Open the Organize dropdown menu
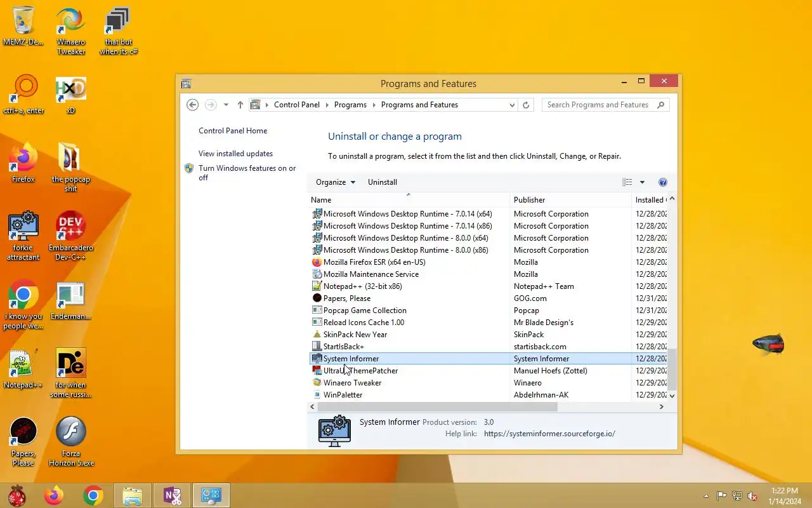Image resolution: width=812 pixels, height=508 pixels. coord(336,182)
